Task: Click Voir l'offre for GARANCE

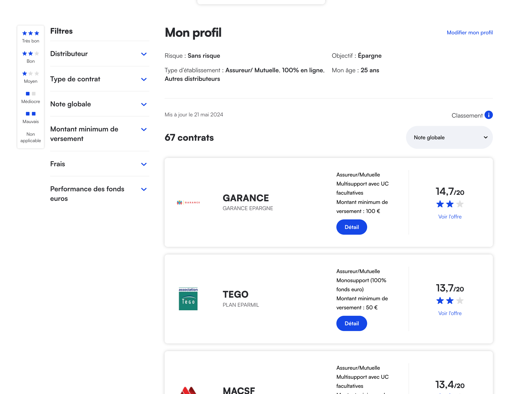Action: (450, 217)
